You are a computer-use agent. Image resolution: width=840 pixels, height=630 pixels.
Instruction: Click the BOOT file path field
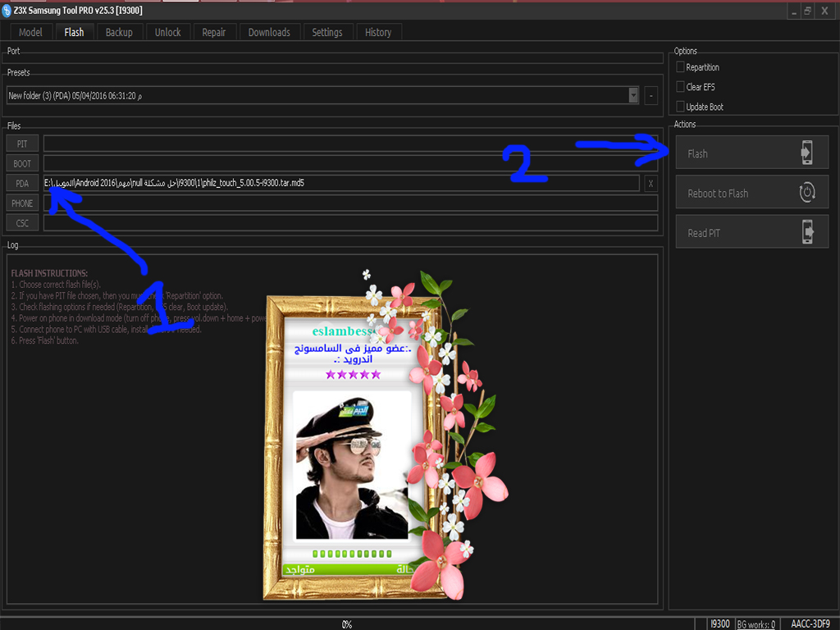(350, 163)
